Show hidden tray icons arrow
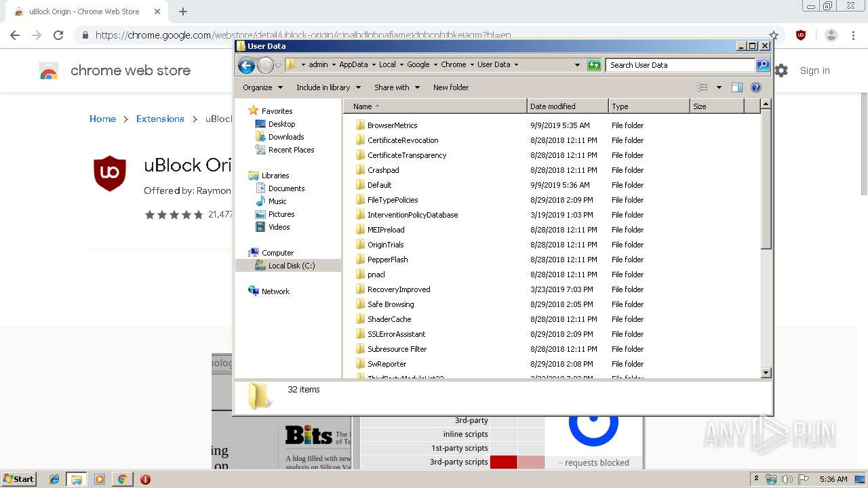 pyautogui.click(x=757, y=479)
